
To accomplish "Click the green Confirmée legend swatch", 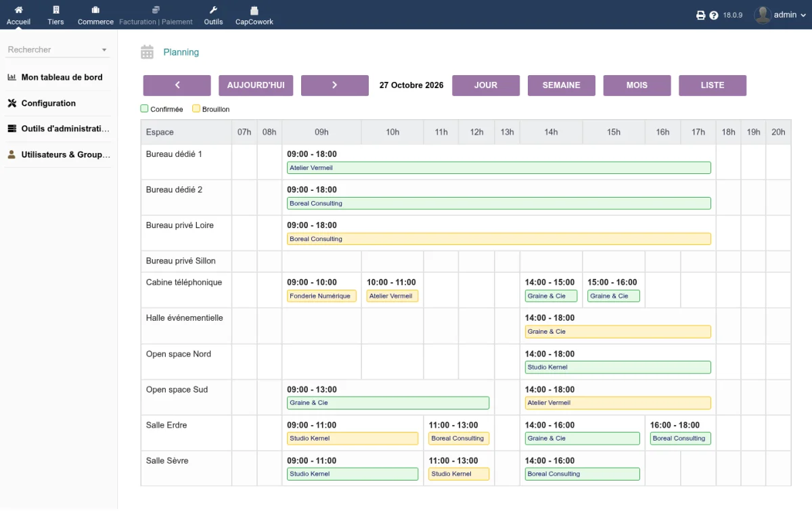I will [x=144, y=108].
